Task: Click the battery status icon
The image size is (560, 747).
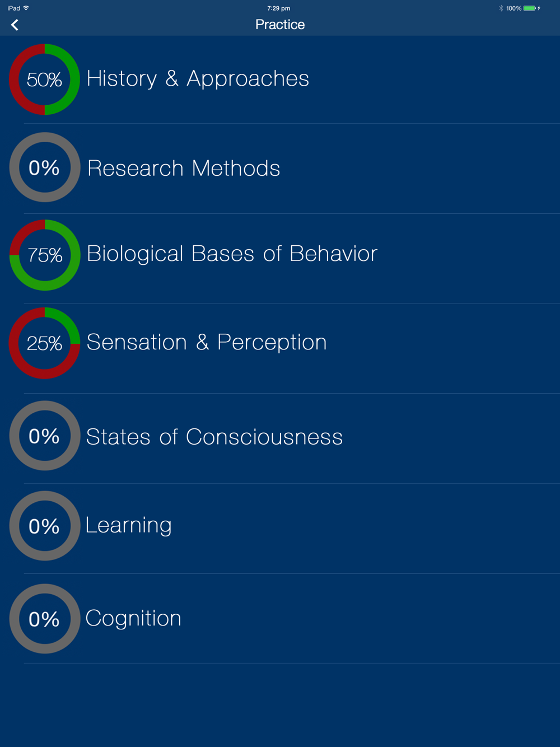Action: pos(530,8)
